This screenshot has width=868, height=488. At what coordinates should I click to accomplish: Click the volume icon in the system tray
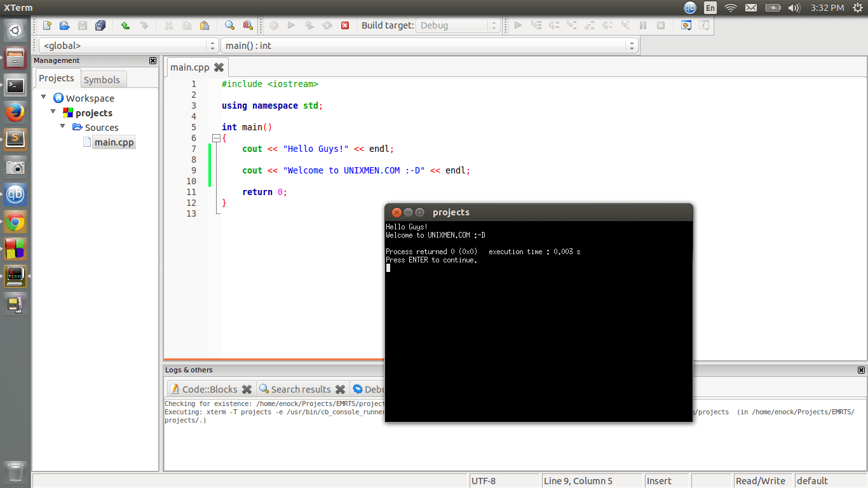(794, 8)
